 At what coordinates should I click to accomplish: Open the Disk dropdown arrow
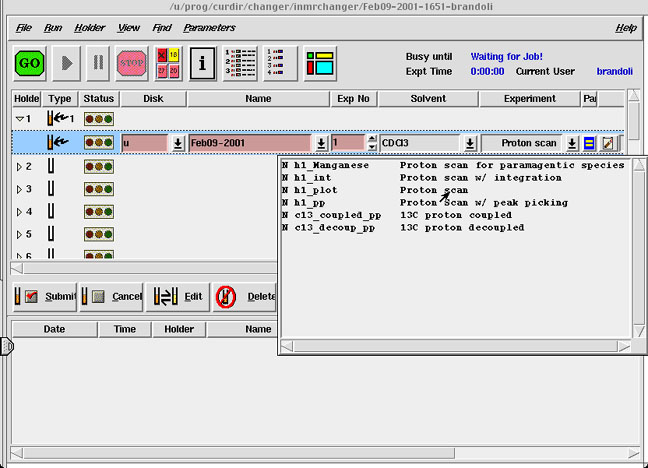[x=177, y=143]
